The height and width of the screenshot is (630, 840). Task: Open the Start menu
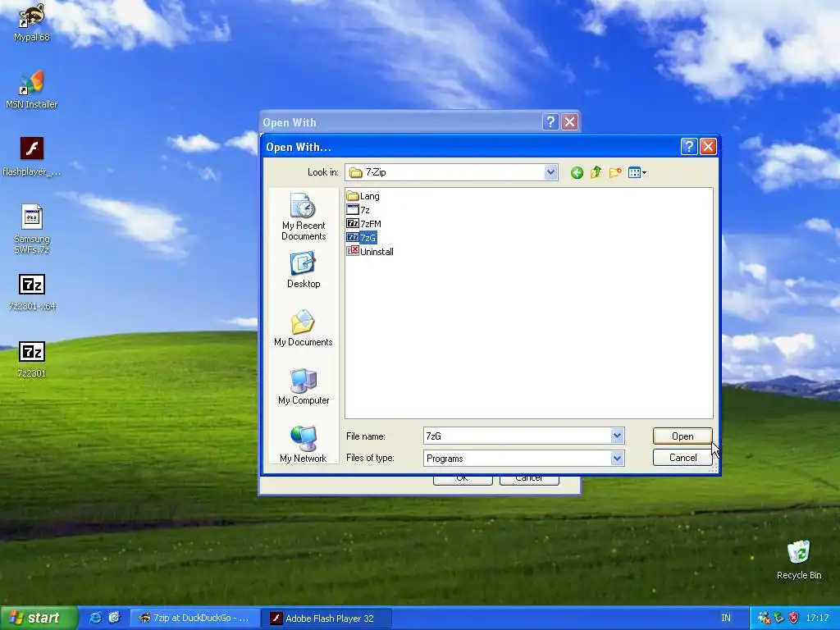(x=39, y=619)
